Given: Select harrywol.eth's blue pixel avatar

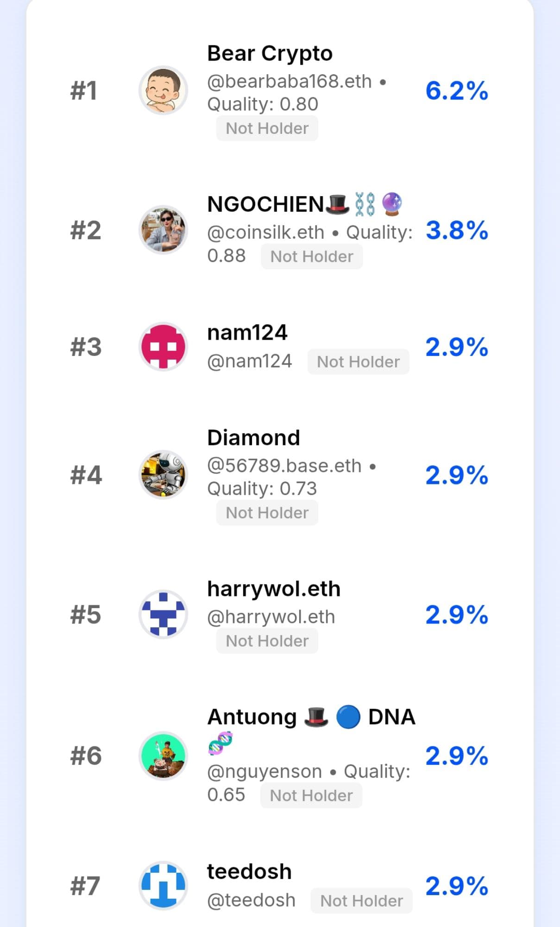Looking at the screenshot, I should pos(163,615).
